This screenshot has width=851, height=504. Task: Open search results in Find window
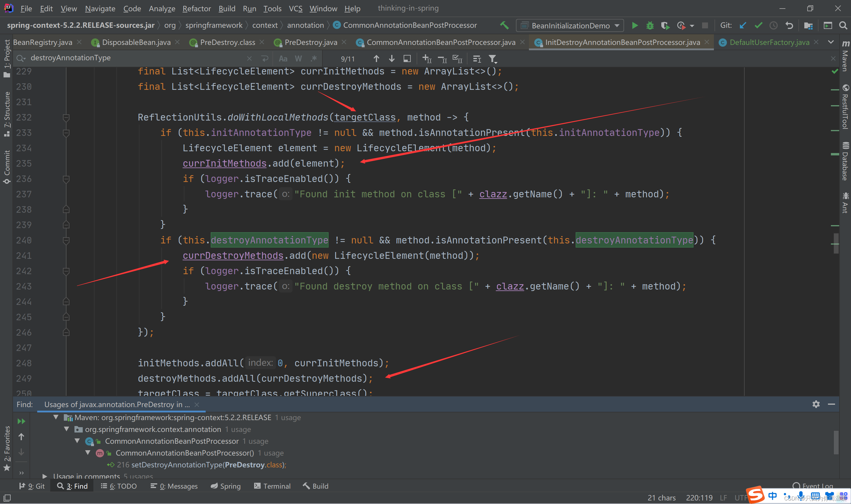tap(407, 59)
